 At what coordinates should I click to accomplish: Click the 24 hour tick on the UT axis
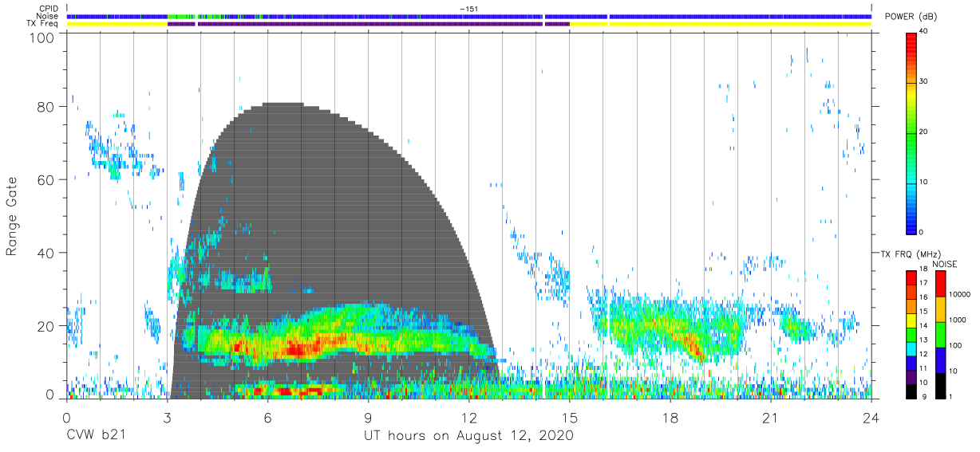871,418
